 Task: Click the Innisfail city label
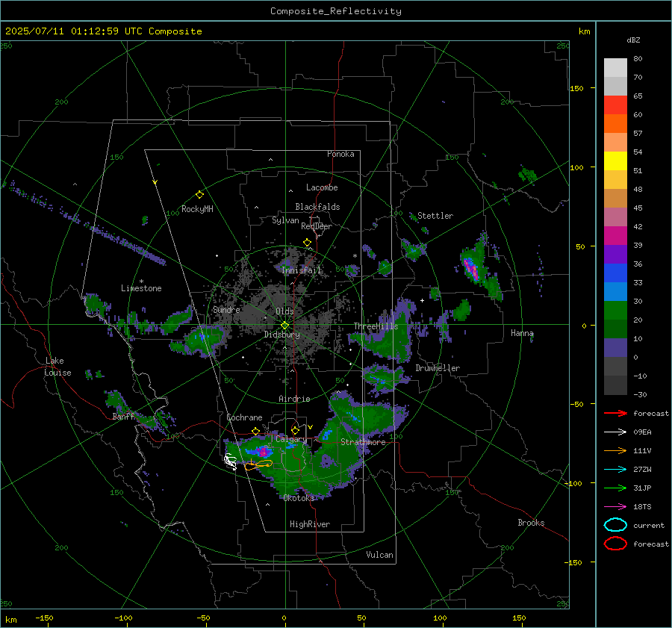pos(301,270)
